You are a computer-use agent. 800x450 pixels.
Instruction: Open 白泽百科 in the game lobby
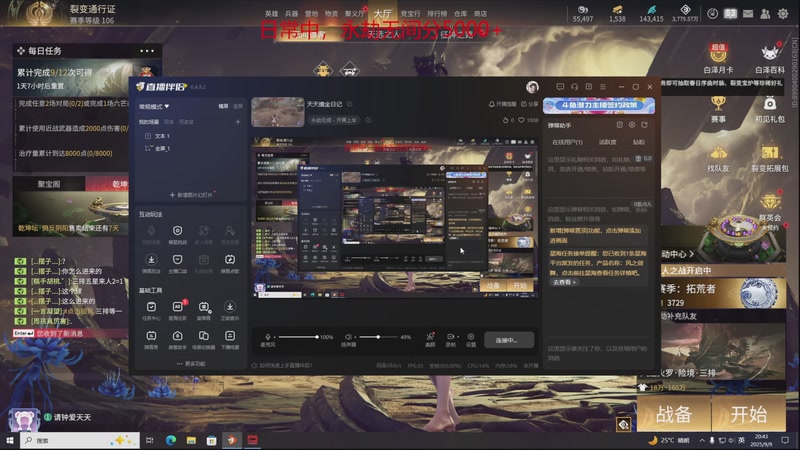(769, 58)
